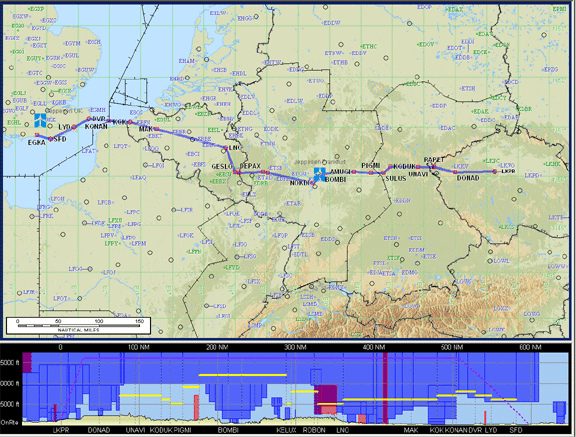
Task: Click the LNO waypoint marker on route
Action: 226,148
